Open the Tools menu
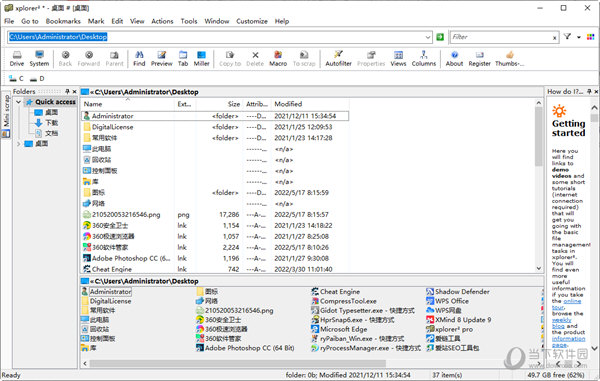Viewport: 600px width, 381px height. tap(189, 21)
